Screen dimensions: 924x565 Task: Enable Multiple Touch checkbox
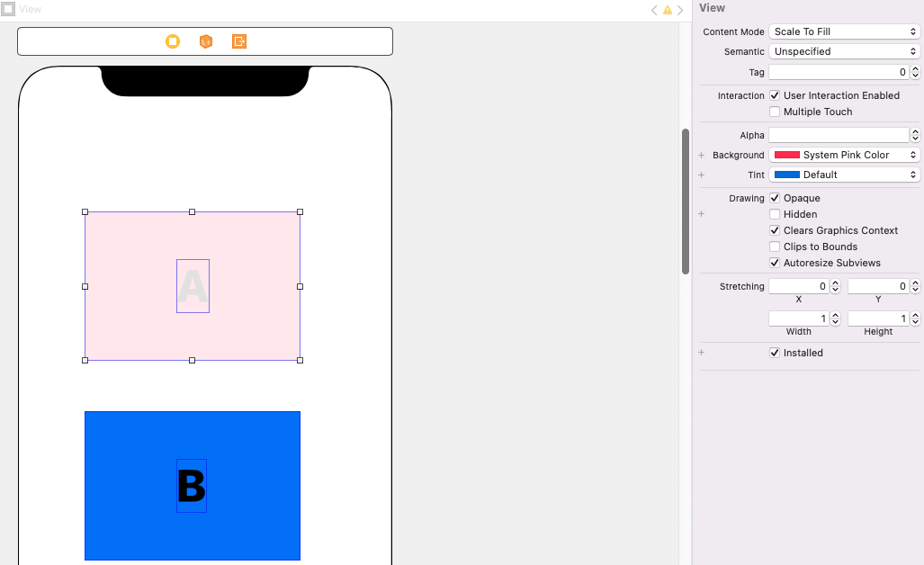[775, 112]
